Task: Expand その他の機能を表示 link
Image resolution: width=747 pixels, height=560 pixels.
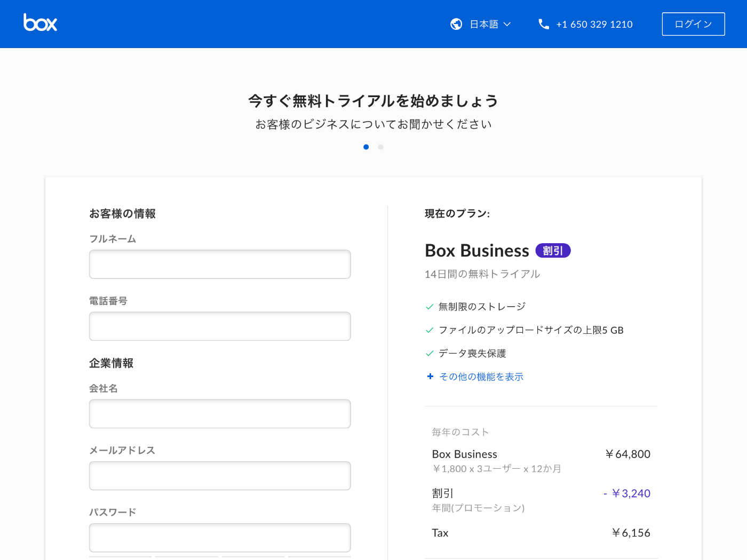Action: pyautogui.click(x=481, y=377)
